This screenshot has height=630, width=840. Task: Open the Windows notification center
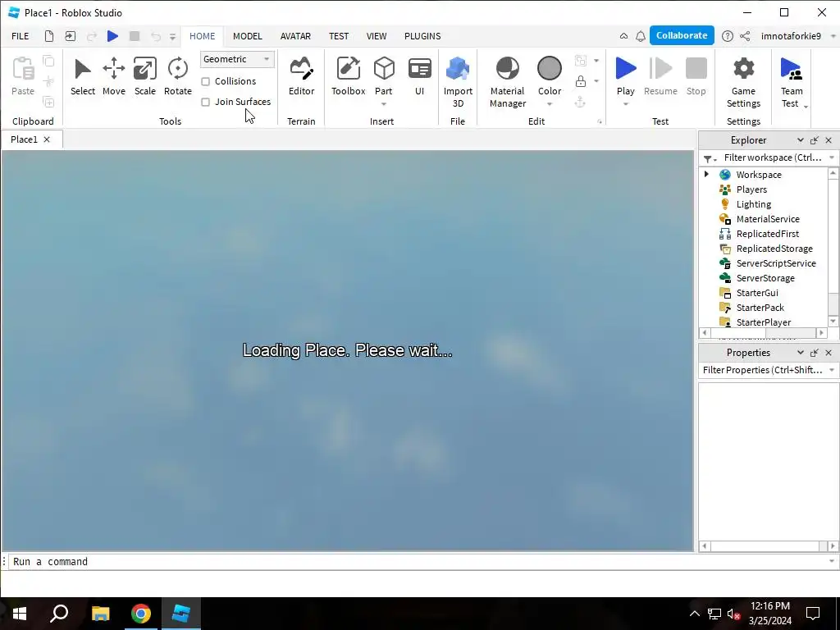pos(813,614)
